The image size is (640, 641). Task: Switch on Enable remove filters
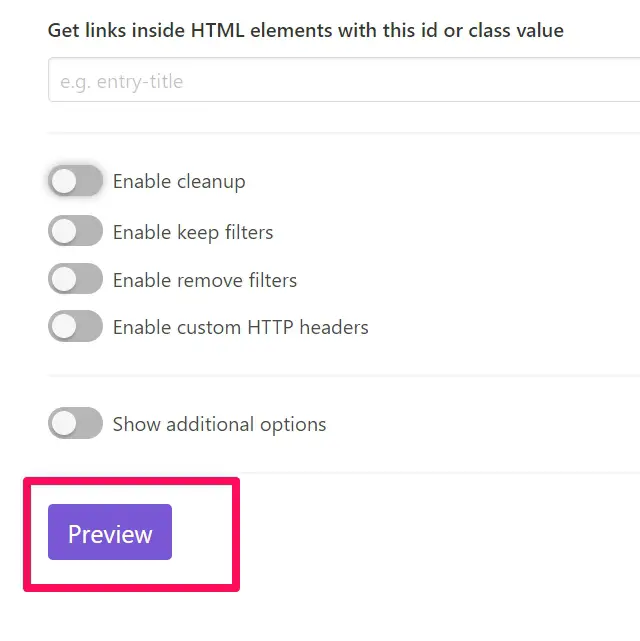[76, 279]
